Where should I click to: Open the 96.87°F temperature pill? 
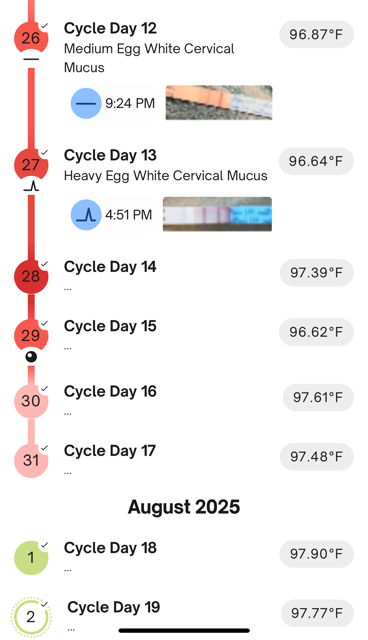click(316, 34)
